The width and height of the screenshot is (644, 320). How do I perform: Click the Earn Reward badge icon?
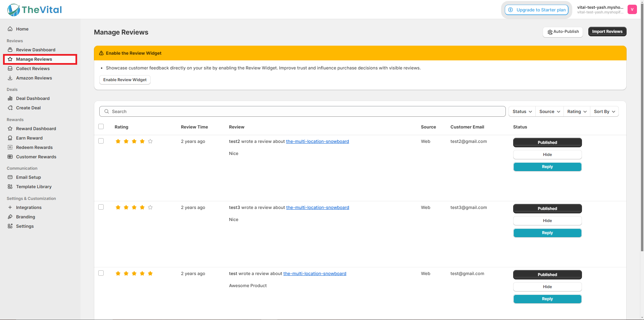click(x=10, y=138)
